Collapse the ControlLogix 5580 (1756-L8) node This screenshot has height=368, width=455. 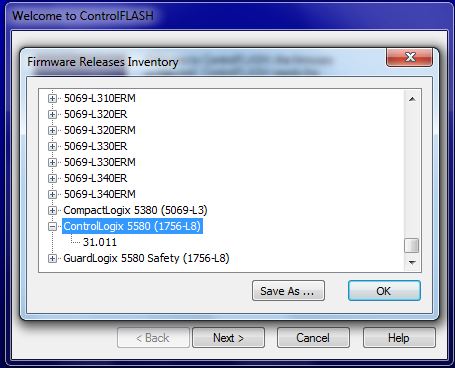coord(52,227)
